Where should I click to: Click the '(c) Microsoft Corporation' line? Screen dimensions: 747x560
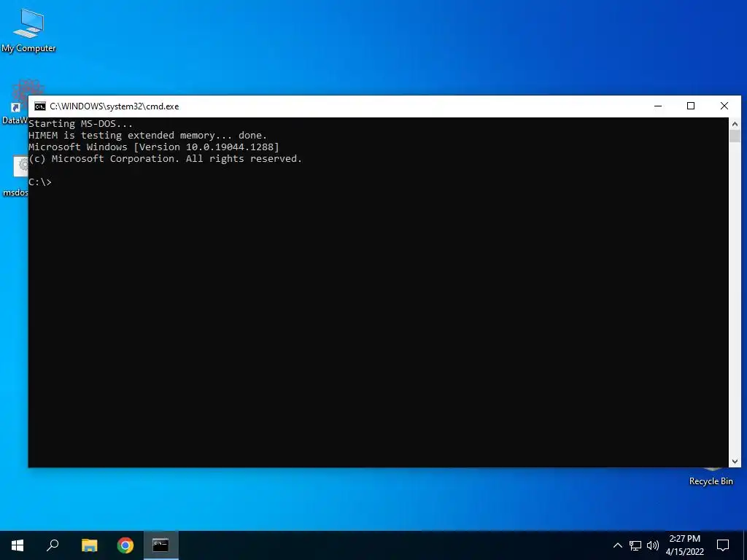pyautogui.click(x=166, y=159)
